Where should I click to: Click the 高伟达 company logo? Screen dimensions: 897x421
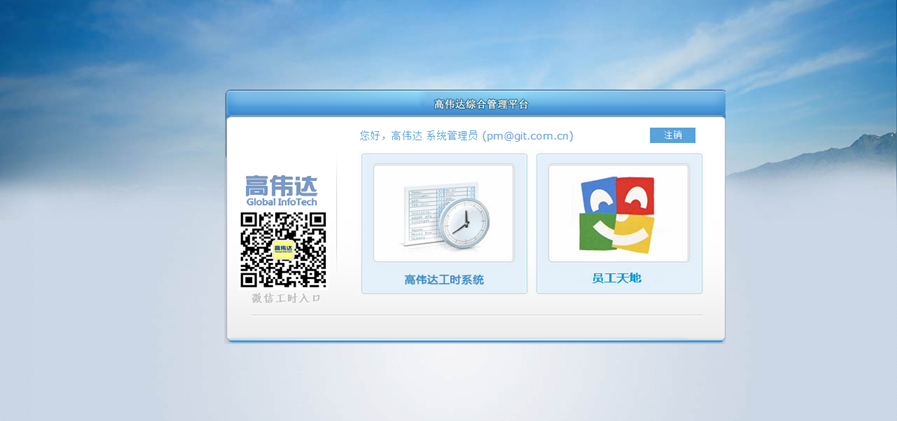click(x=281, y=186)
